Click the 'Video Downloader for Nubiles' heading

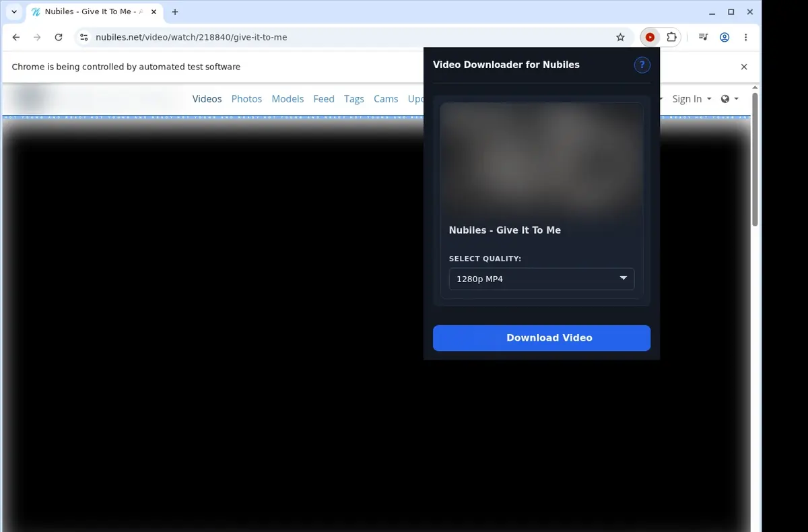(506, 65)
